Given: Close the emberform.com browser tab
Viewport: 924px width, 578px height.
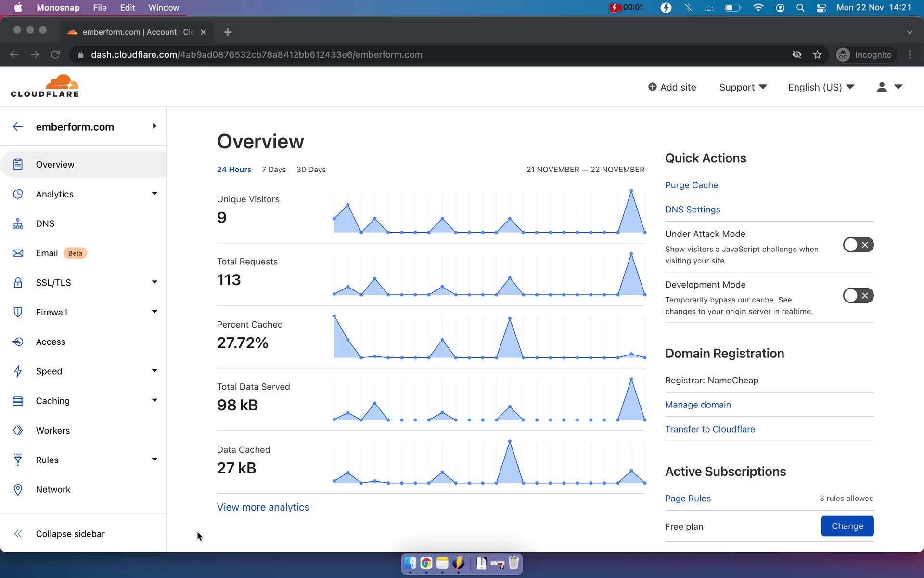Looking at the screenshot, I should tap(203, 32).
